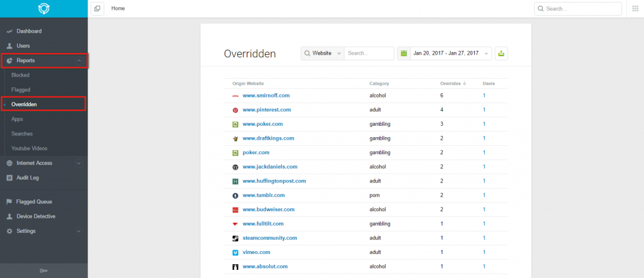Click override count 6 for smirnoff
The width and height of the screenshot is (644, 278).
click(442, 95)
